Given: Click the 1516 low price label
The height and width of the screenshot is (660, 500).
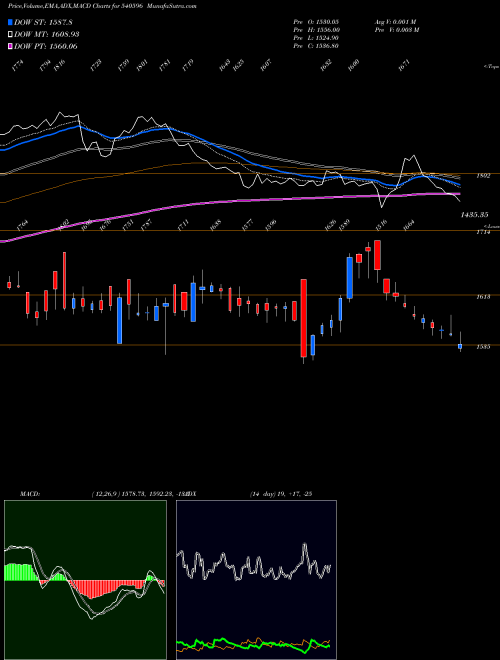Looking at the screenshot, I should pyautogui.click(x=381, y=225).
